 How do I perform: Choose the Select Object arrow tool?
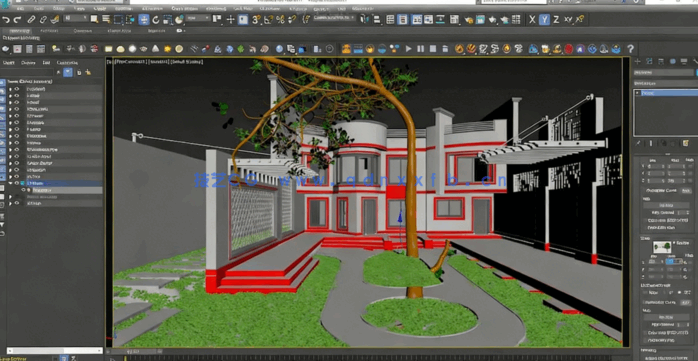coord(94,19)
